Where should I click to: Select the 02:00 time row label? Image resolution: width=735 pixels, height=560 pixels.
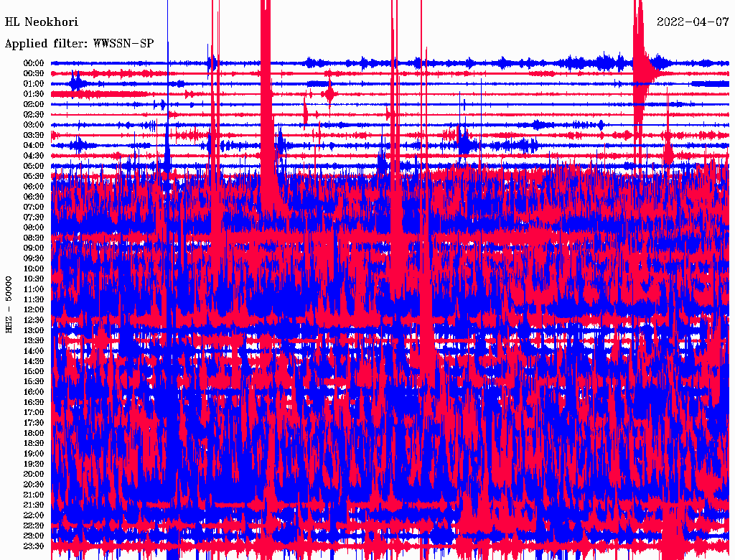(x=34, y=104)
